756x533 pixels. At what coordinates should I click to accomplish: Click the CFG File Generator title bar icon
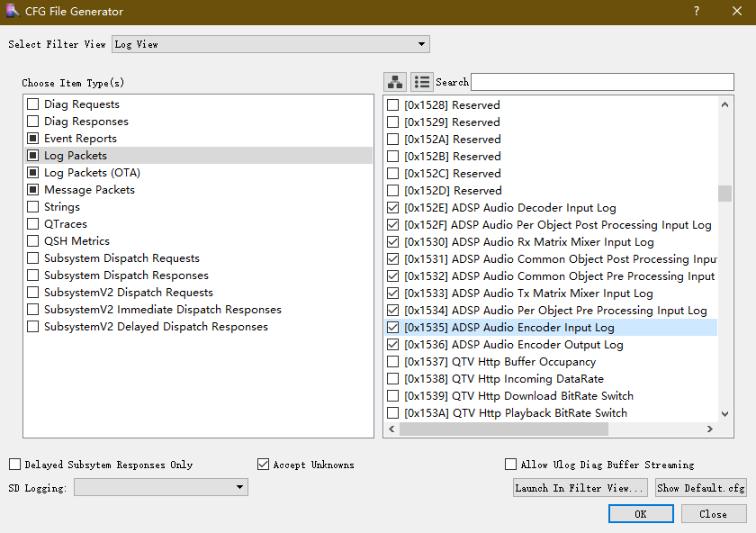13,12
